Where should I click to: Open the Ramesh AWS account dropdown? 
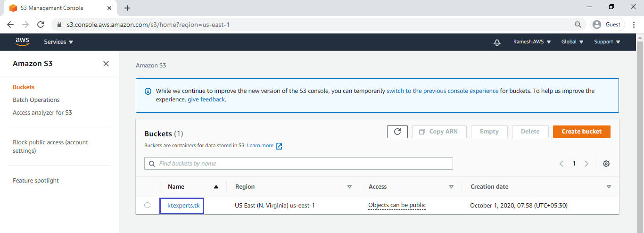(x=532, y=42)
